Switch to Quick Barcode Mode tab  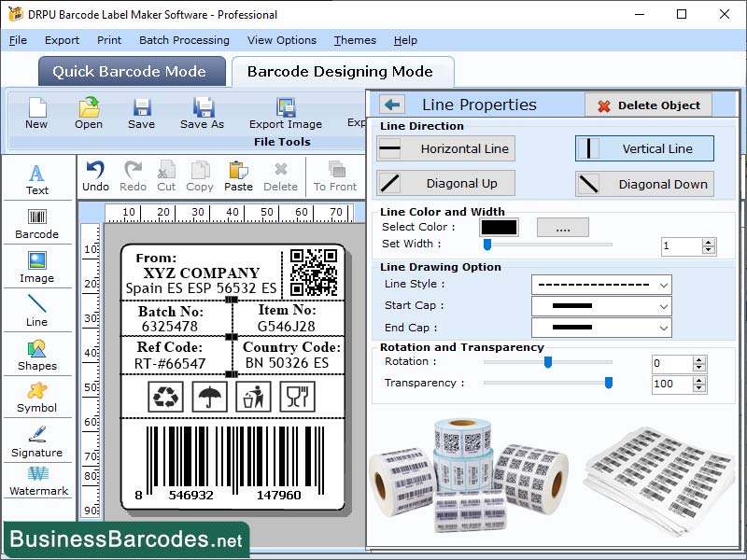coord(131,71)
